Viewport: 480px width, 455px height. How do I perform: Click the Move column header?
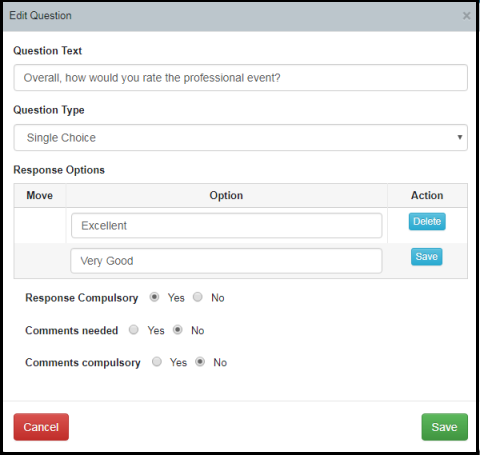click(x=40, y=195)
